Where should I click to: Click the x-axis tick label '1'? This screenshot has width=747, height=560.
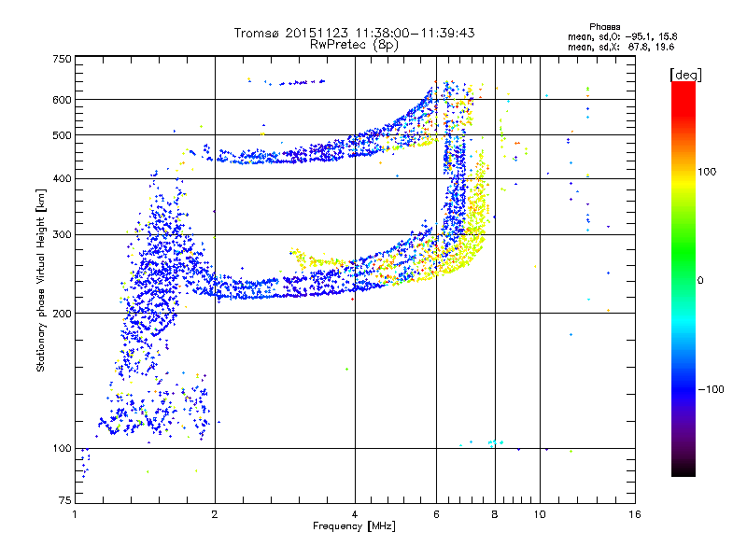[75, 514]
